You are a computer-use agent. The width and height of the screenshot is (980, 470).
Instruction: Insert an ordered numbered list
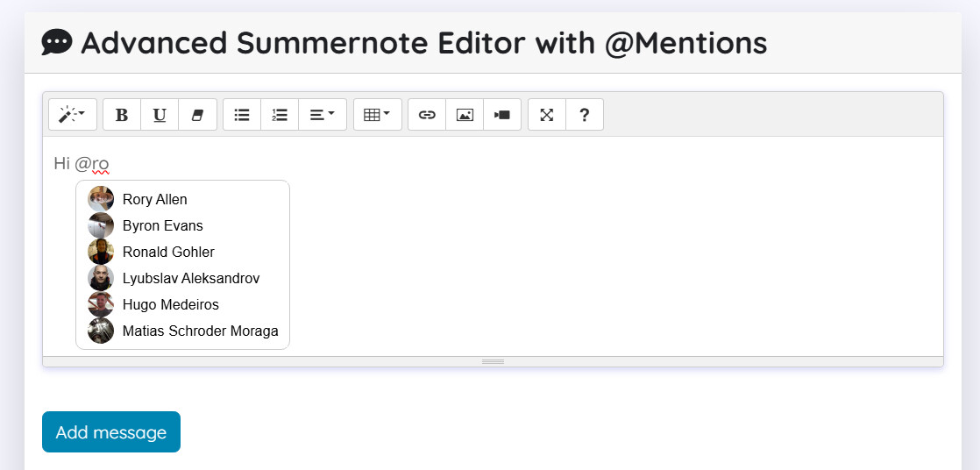click(280, 114)
